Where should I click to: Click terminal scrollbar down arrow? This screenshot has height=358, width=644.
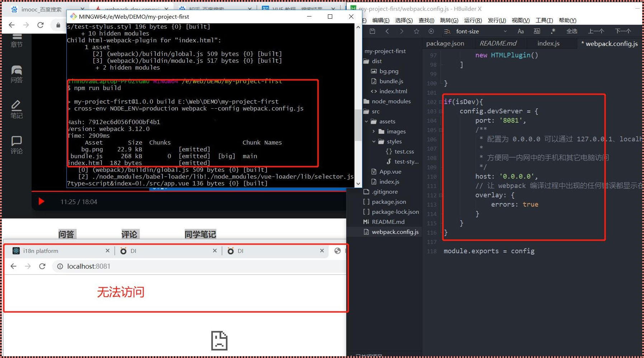[x=358, y=184]
